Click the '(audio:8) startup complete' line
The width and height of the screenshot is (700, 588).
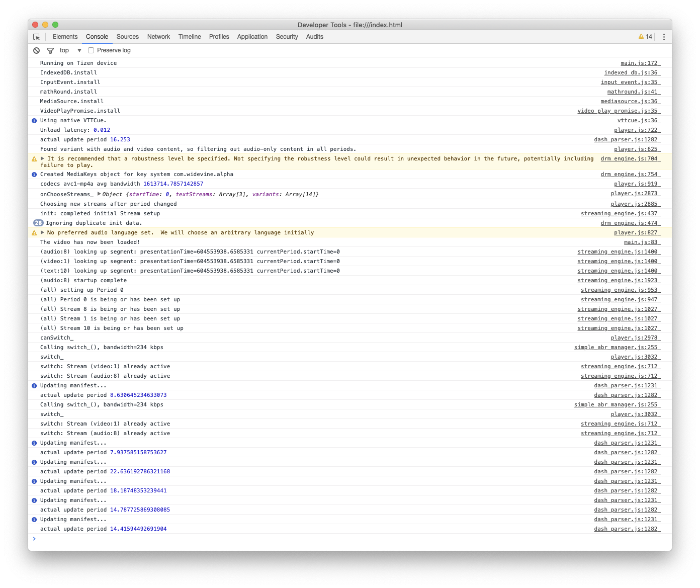point(83,281)
